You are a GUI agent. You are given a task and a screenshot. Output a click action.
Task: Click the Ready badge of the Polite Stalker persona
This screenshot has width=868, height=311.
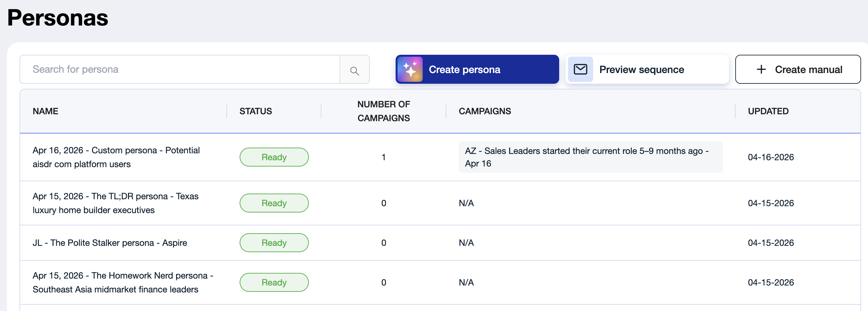[x=274, y=243]
